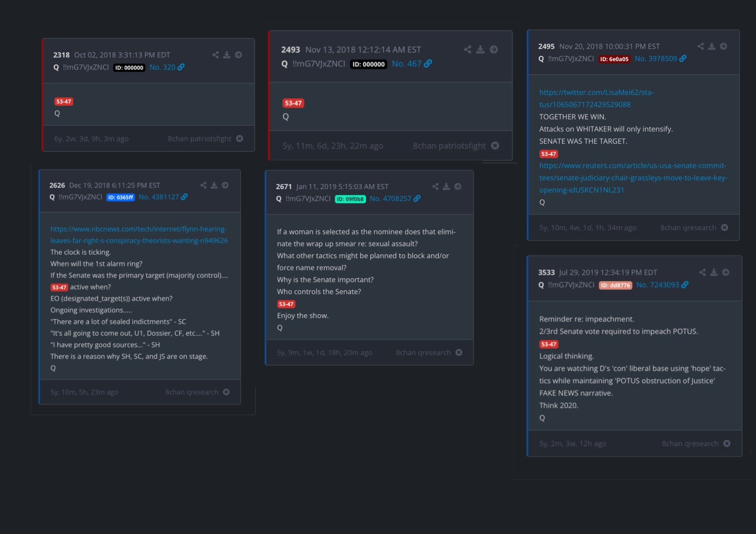Open link No. 4381127
Screen dimensions: 756x534
coord(163,197)
